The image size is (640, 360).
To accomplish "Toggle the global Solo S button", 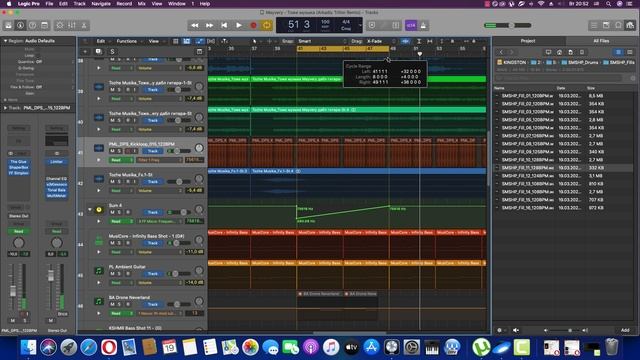I will click(x=112, y=52).
